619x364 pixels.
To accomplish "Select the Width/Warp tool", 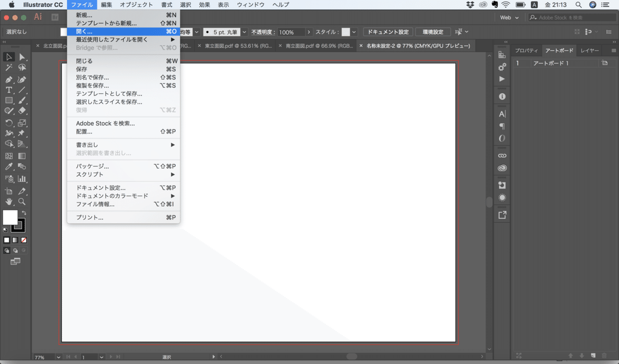I will click(x=9, y=133).
